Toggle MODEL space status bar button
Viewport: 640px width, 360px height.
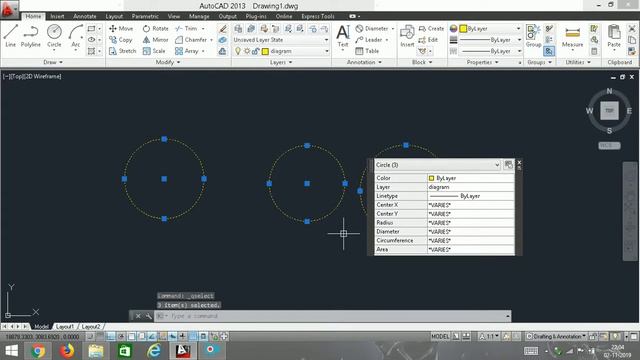(440, 336)
